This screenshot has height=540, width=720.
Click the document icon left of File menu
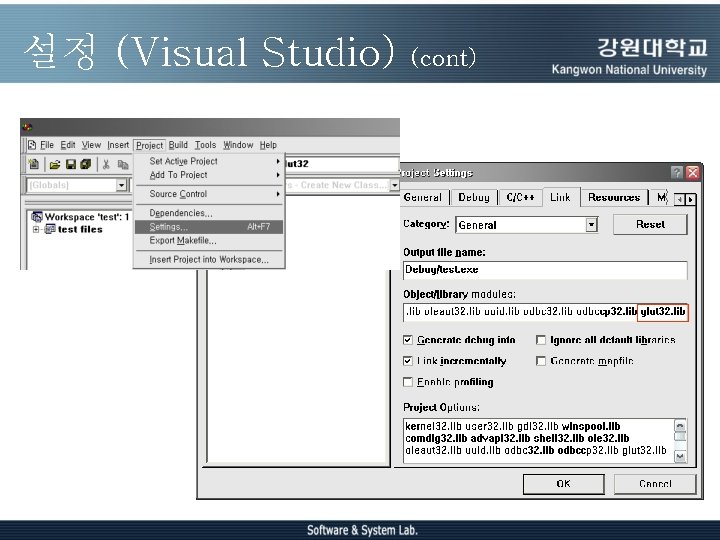(x=32, y=145)
